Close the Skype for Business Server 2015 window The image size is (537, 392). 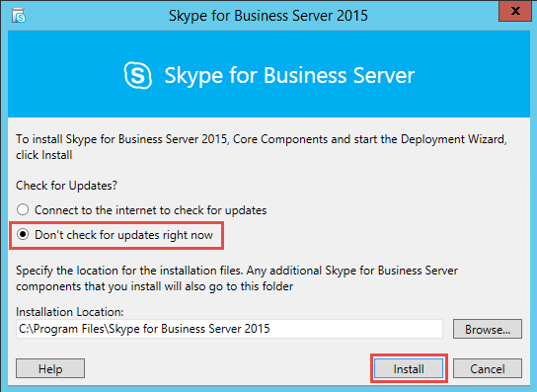(x=515, y=11)
